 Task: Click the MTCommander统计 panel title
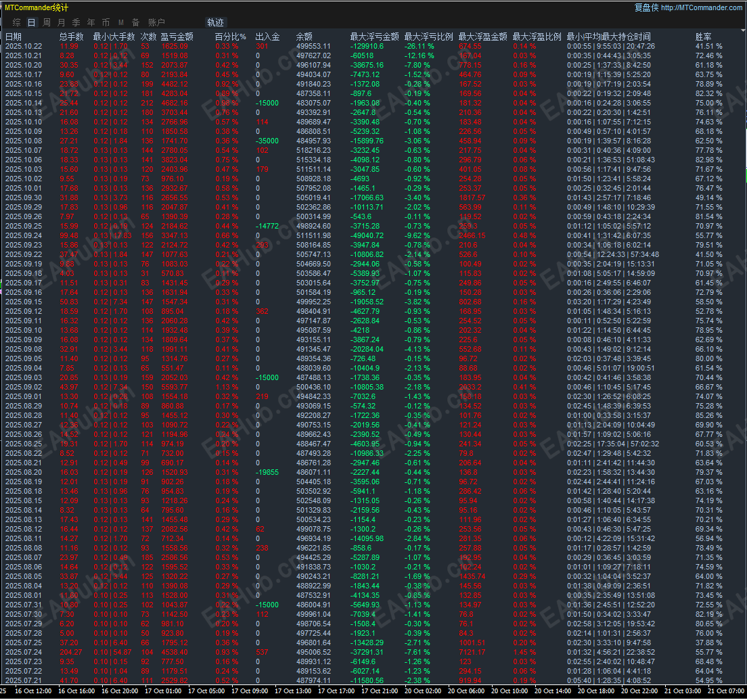click(x=37, y=7)
